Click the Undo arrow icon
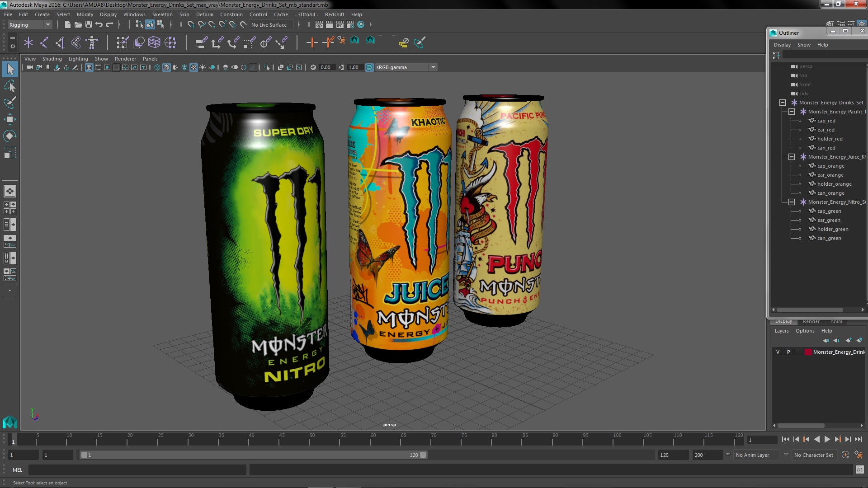868x488 pixels. (x=99, y=25)
